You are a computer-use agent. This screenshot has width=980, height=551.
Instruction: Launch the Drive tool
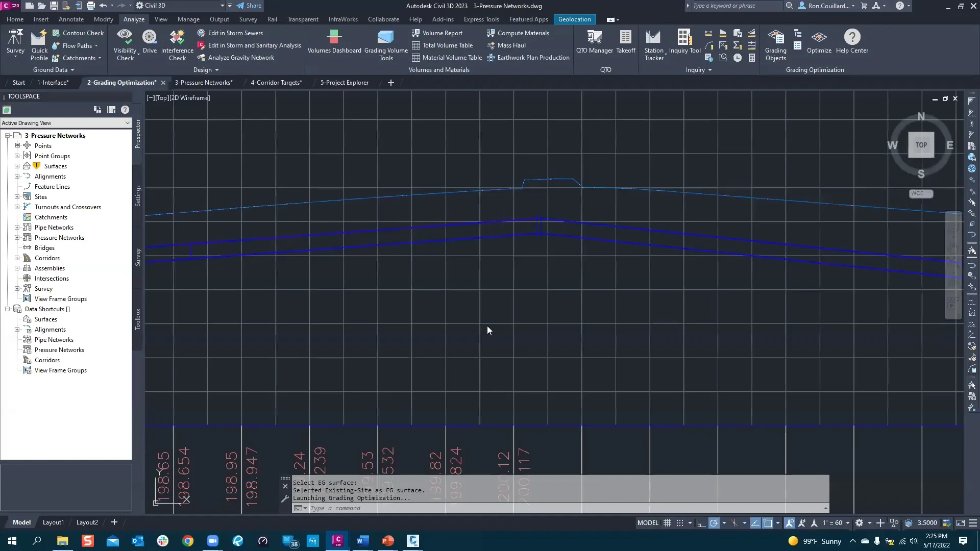150,42
